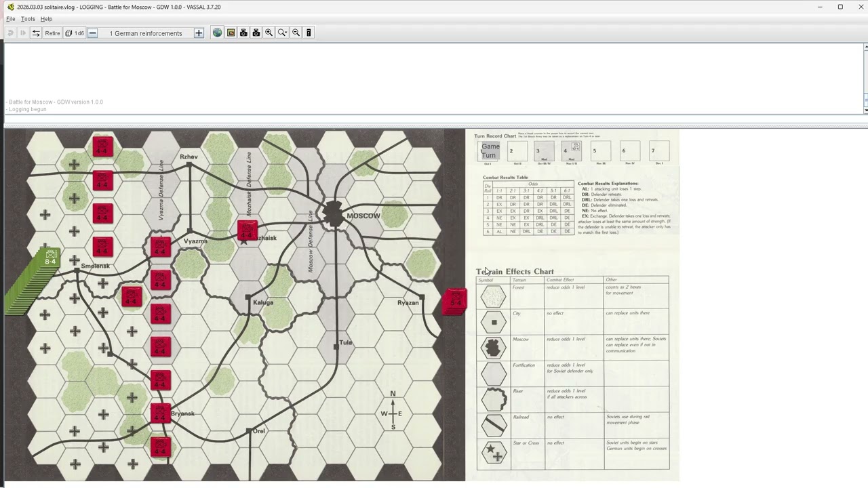Click the Smolensk city label
The image size is (868, 488).
(x=96, y=266)
